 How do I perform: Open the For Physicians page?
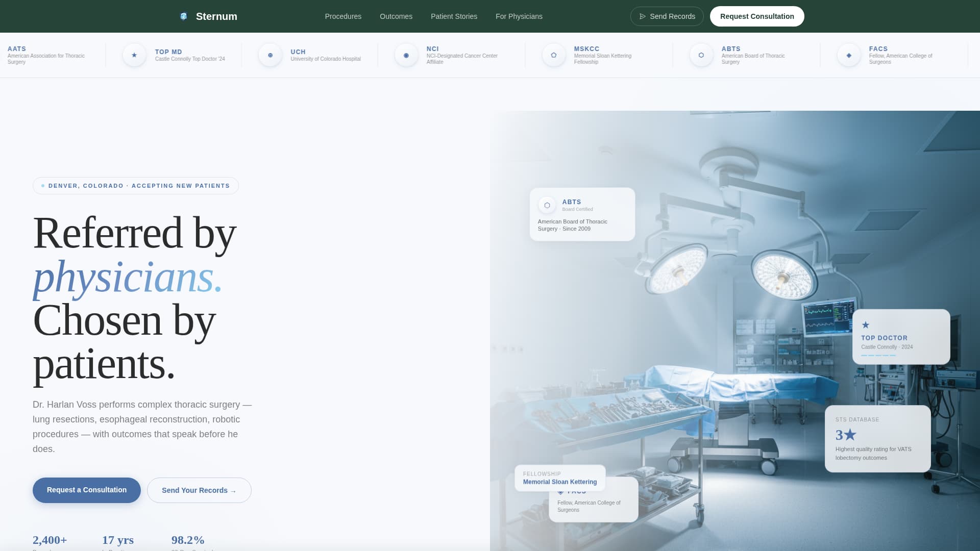pyautogui.click(x=519, y=16)
